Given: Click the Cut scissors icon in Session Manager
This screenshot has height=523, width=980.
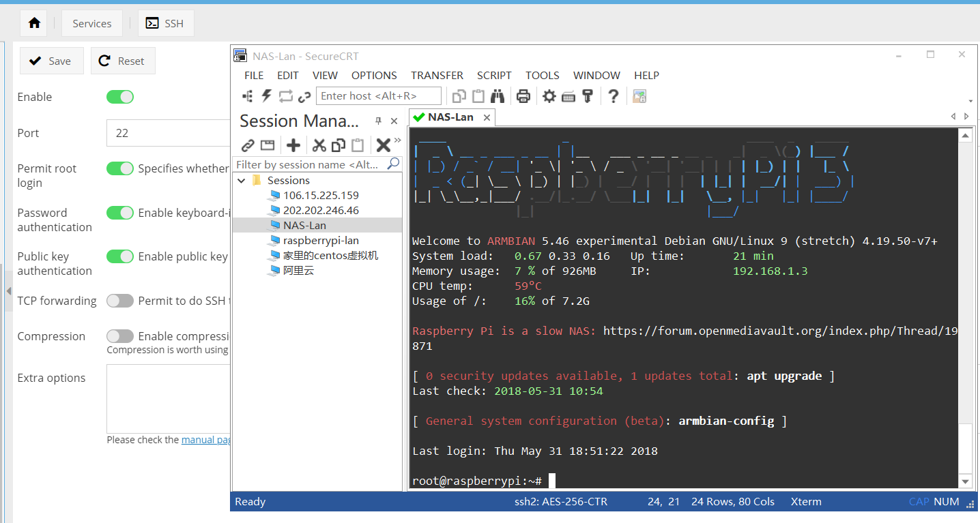Looking at the screenshot, I should [319, 145].
